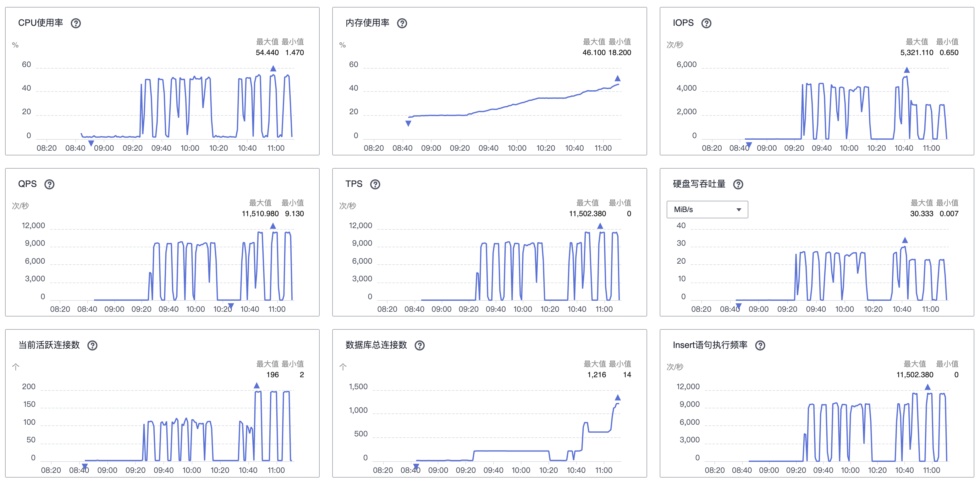
Task: Open help icon for 硬盘写吞吐量
Action: click(738, 184)
